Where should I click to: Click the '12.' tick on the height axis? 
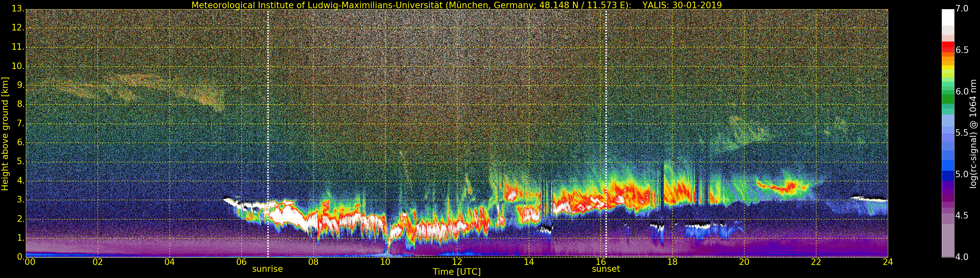point(18,28)
